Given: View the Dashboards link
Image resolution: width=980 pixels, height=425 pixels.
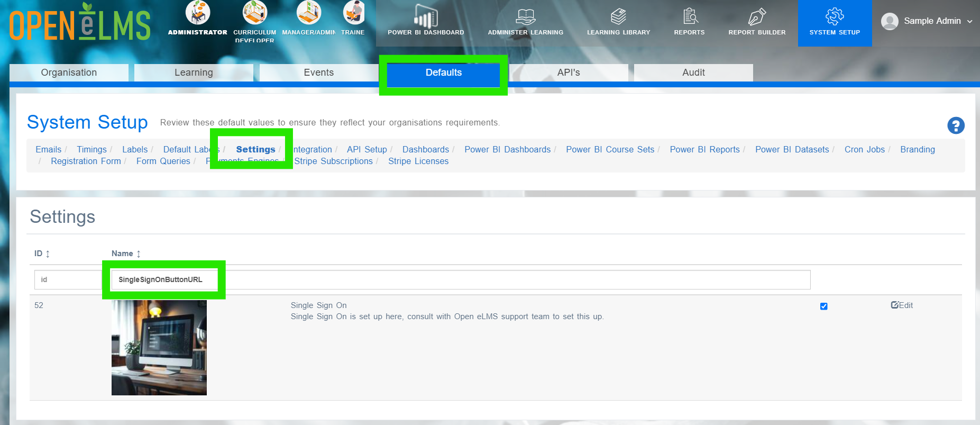Looking at the screenshot, I should tap(426, 149).
